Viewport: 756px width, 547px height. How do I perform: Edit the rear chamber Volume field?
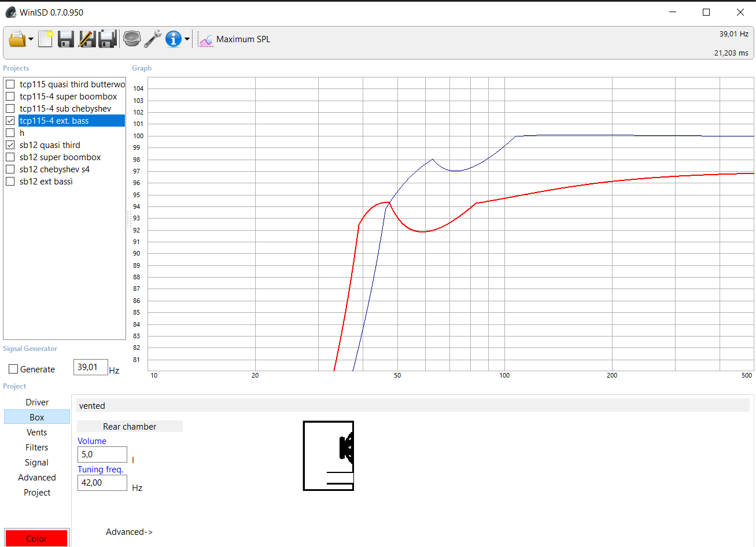(102, 454)
